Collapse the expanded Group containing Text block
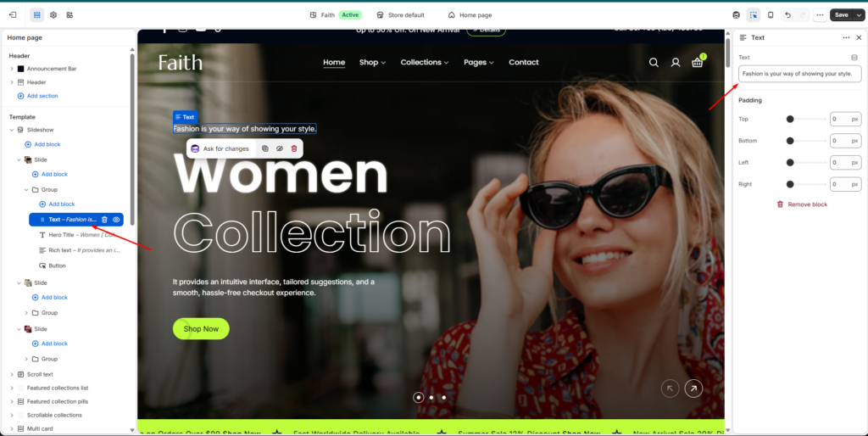 pos(26,189)
